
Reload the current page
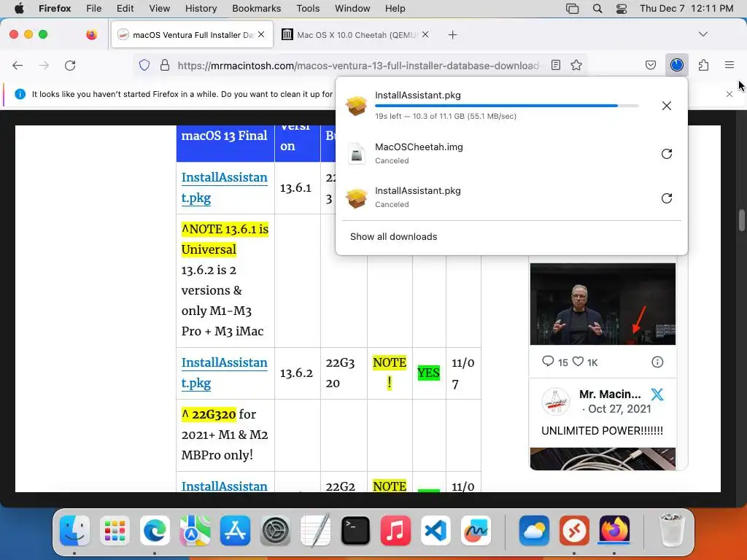pyautogui.click(x=70, y=66)
